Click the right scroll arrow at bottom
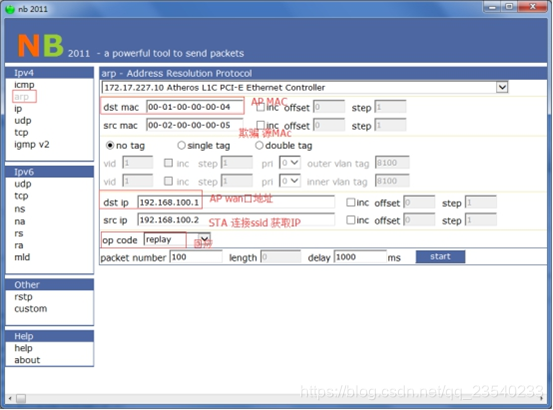Screen dimensions: 553x410 click(541, 398)
